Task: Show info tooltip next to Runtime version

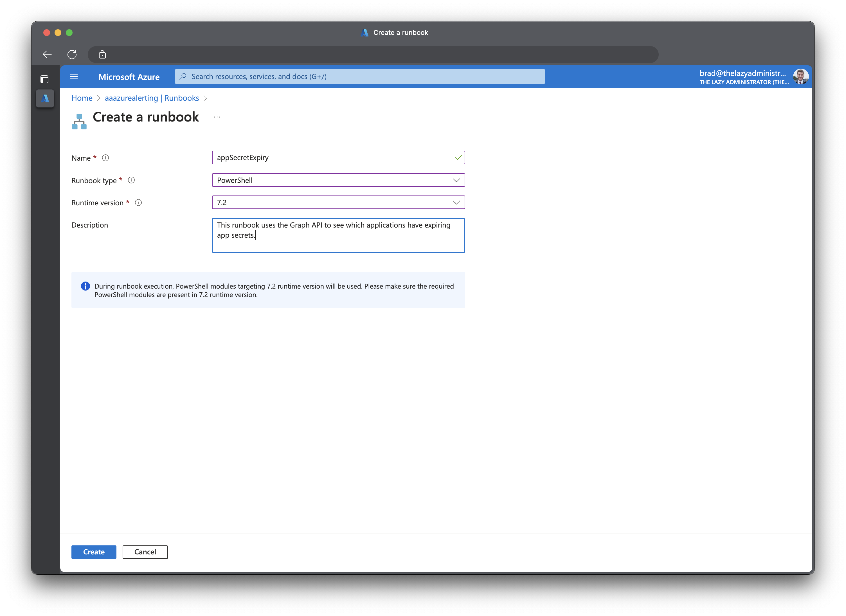Action: (138, 203)
